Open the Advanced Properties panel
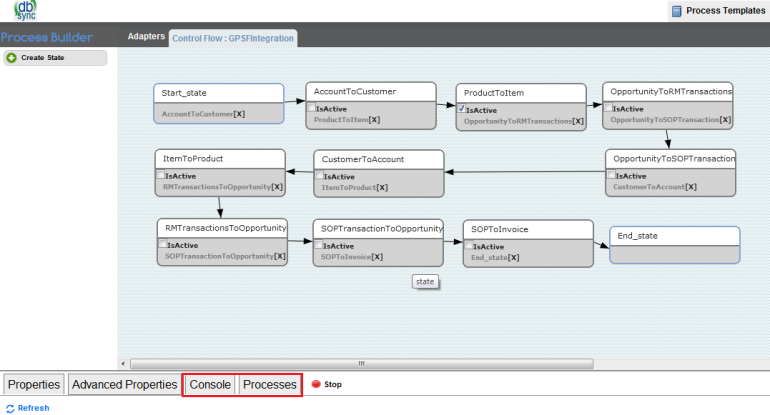770x415 pixels. pos(124,384)
